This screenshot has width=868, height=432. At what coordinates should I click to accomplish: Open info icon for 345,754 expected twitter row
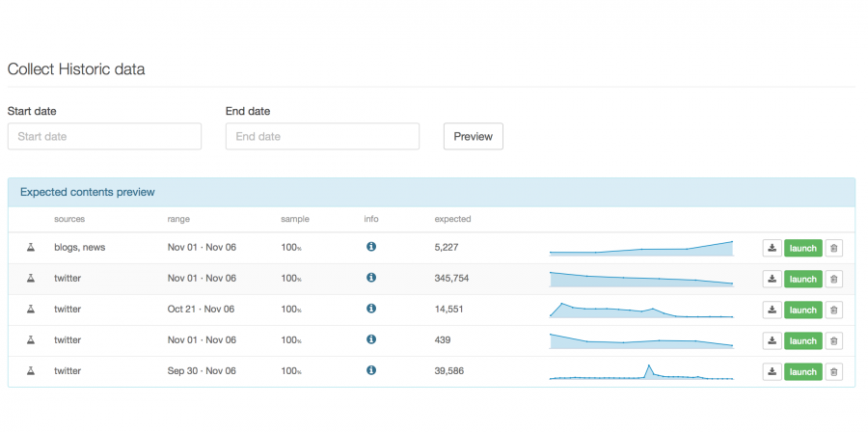(371, 279)
